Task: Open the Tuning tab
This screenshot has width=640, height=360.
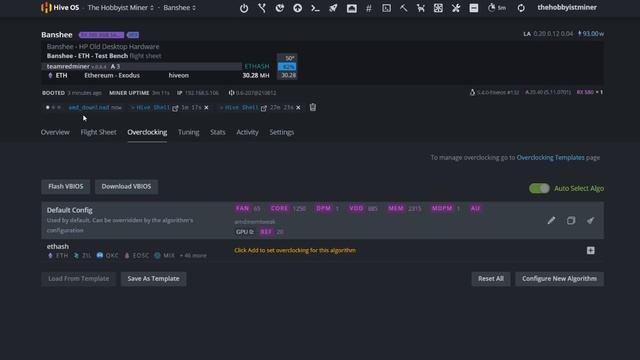Action: (189, 132)
